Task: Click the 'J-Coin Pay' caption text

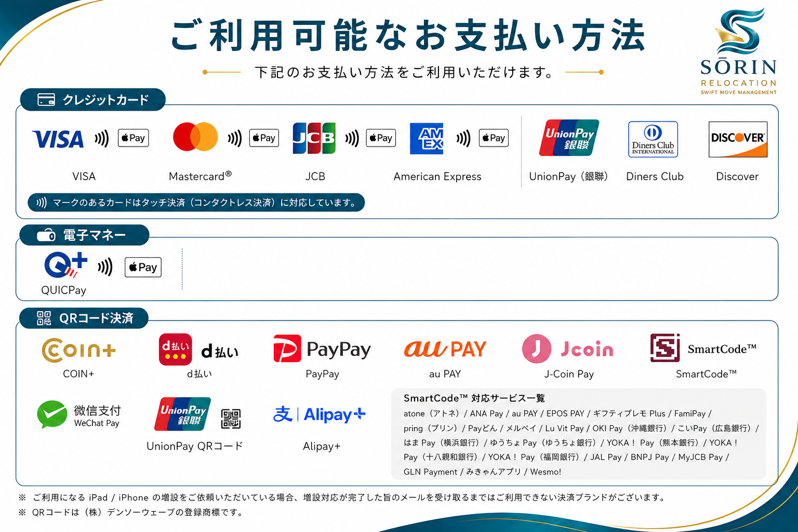Action: 569,374
